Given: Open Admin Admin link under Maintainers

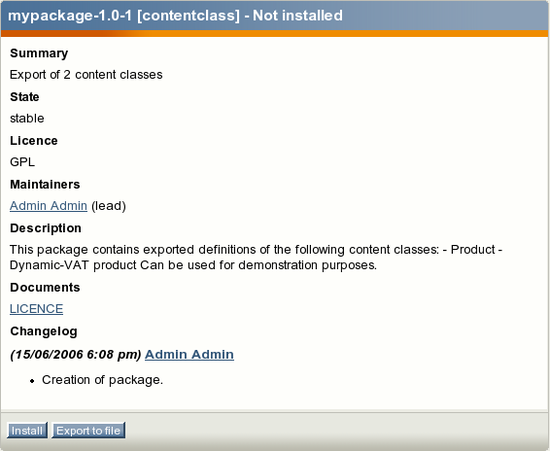Looking at the screenshot, I should pos(48,206).
